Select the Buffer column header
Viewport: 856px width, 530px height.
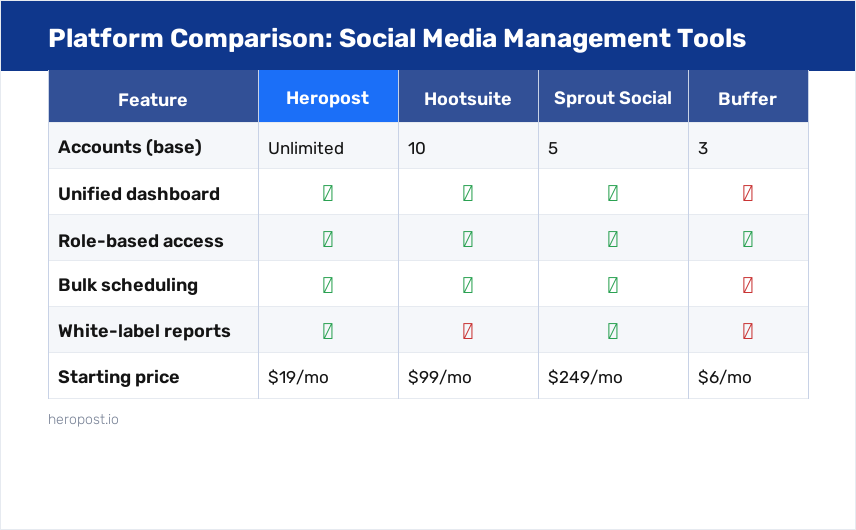click(x=748, y=96)
